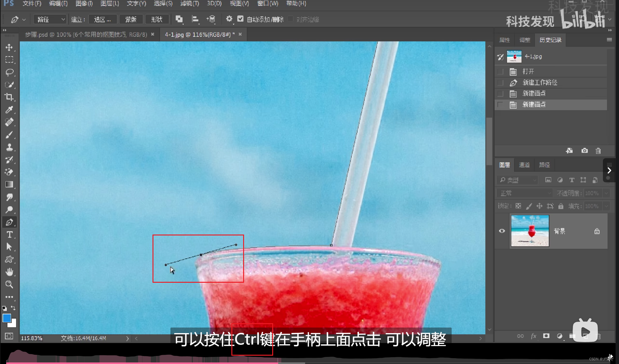Screen dimensions: 619x364
Task: Create new snapshot camera icon
Action: click(584, 151)
